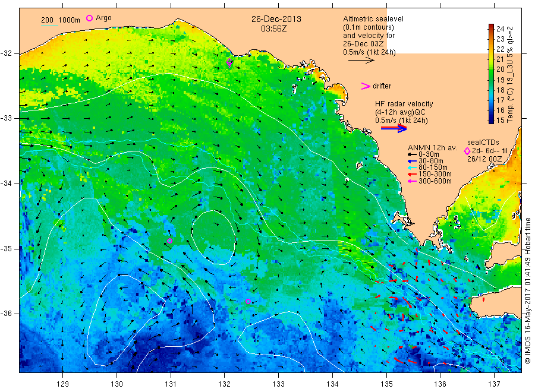Click the '30-80m' depth label
535x392 pixels.
click(430, 161)
